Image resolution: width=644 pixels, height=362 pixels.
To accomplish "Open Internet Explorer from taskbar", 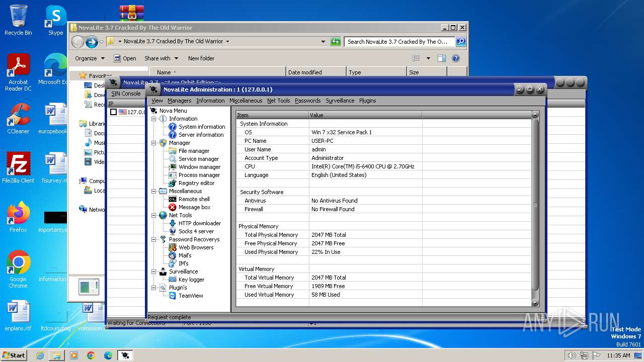I will pyautogui.click(x=40, y=355).
